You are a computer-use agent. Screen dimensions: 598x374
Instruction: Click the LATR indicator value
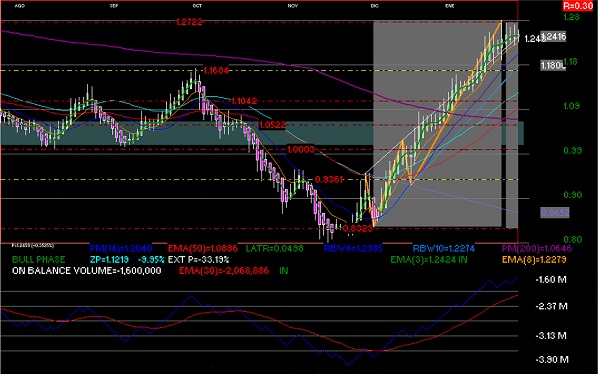(x=275, y=249)
